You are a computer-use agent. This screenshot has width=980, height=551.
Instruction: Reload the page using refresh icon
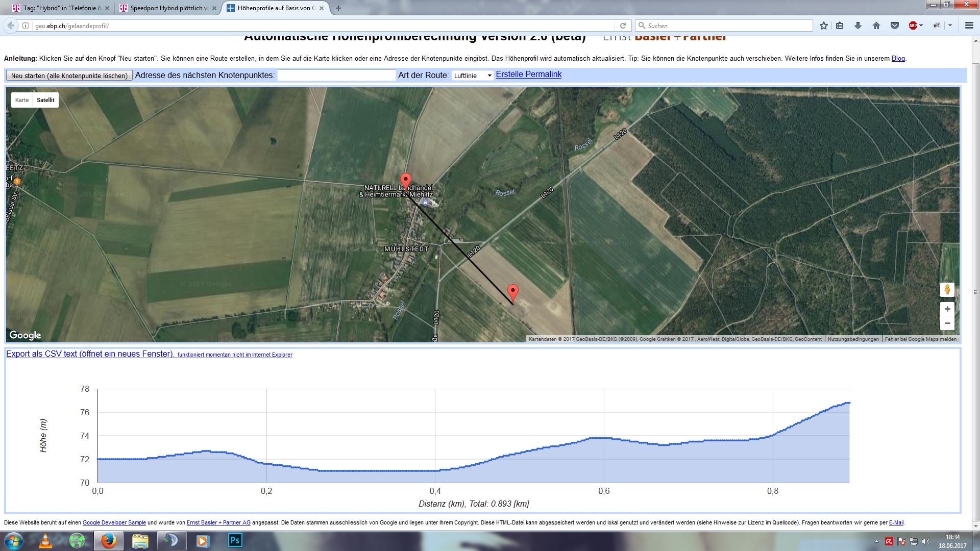623,26
